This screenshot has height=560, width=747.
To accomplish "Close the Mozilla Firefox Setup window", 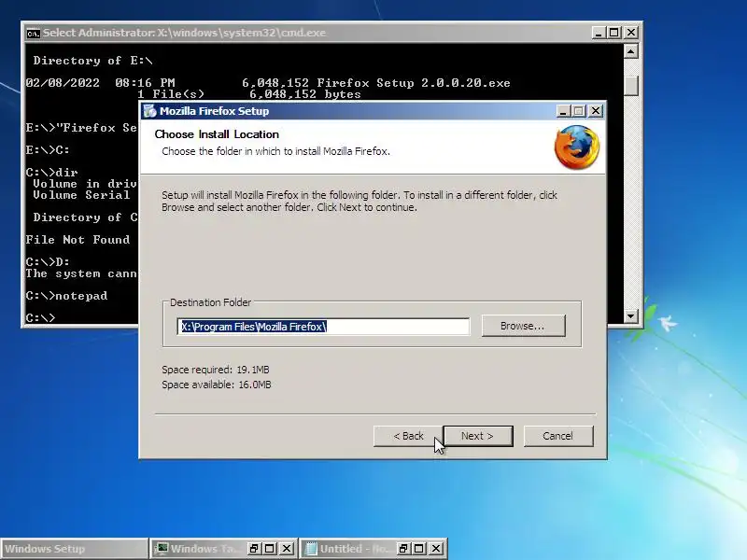I will (596, 111).
